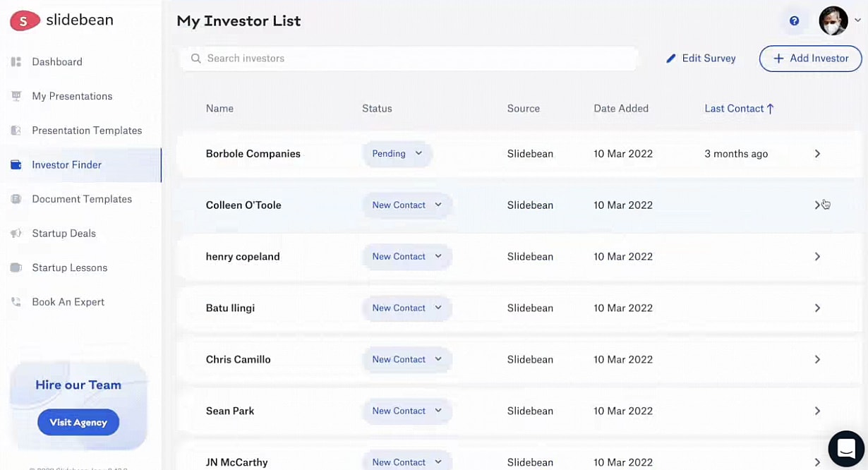Click the pencil icon beside Edit Survey
This screenshot has width=868, height=470.
(x=671, y=59)
